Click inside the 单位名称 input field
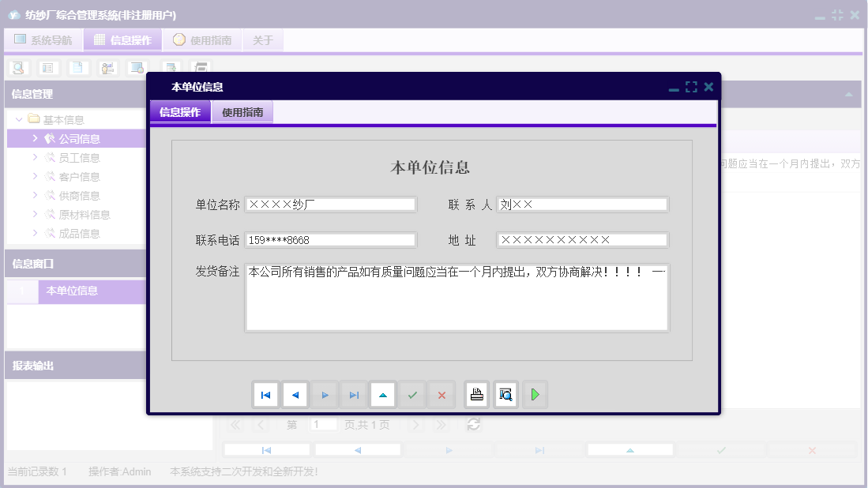The width and height of the screenshot is (868, 488). (x=330, y=204)
